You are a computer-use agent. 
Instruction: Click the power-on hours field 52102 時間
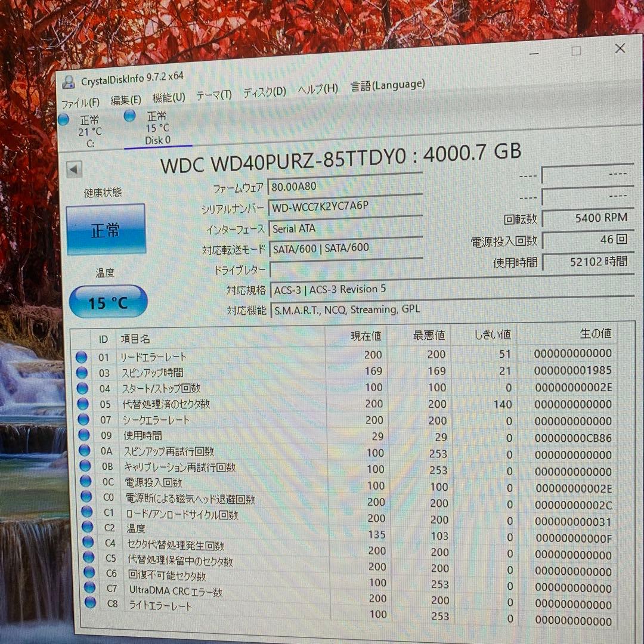point(589,262)
